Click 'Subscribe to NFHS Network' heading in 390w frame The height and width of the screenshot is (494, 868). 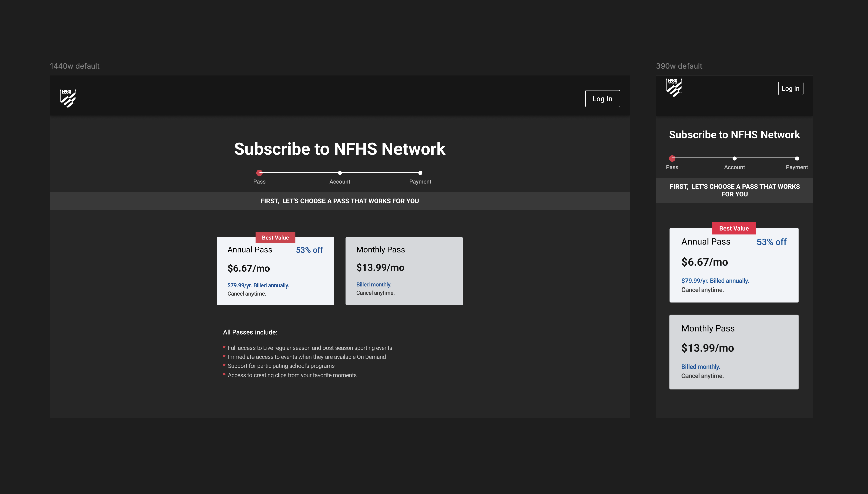click(x=735, y=135)
